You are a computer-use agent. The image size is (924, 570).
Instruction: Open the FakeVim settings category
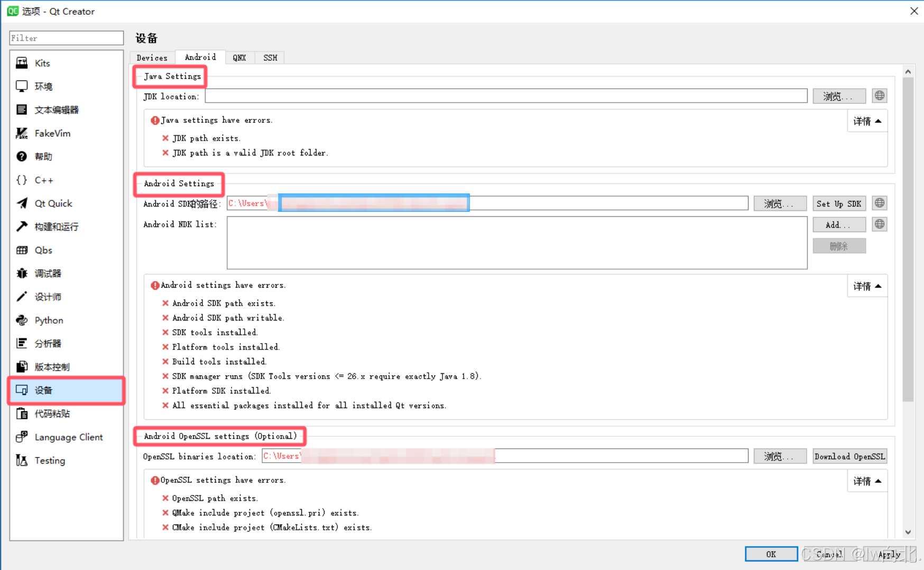66,133
